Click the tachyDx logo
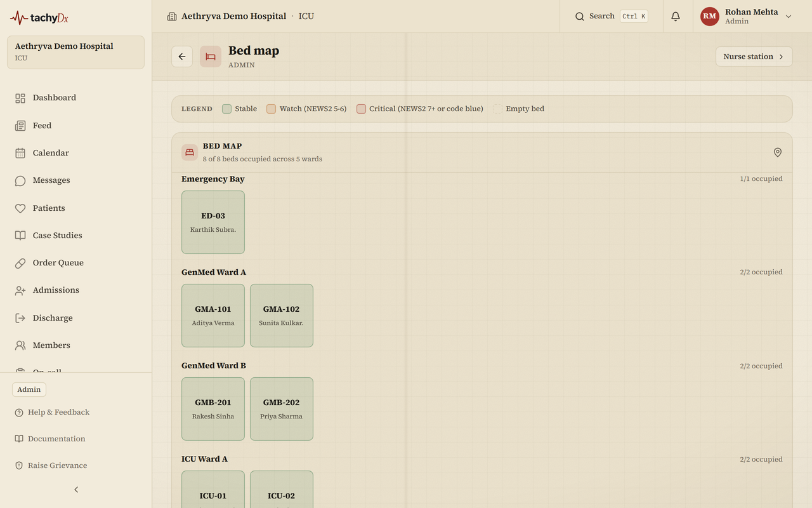The width and height of the screenshot is (812, 508). coord(39,18)
